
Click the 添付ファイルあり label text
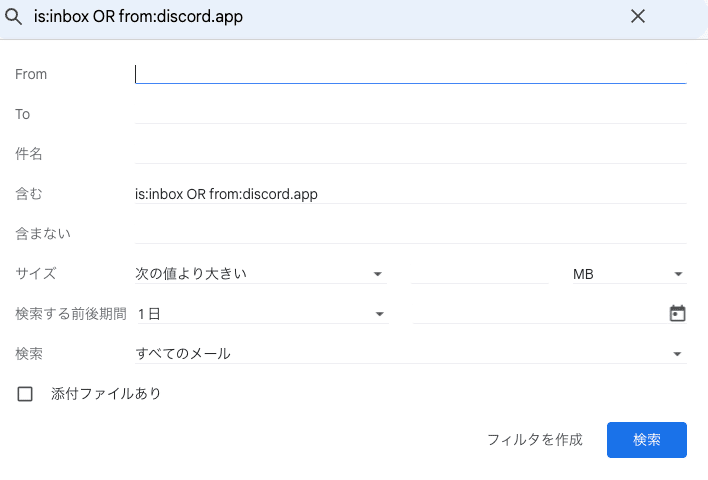click(x=106, y=394)
